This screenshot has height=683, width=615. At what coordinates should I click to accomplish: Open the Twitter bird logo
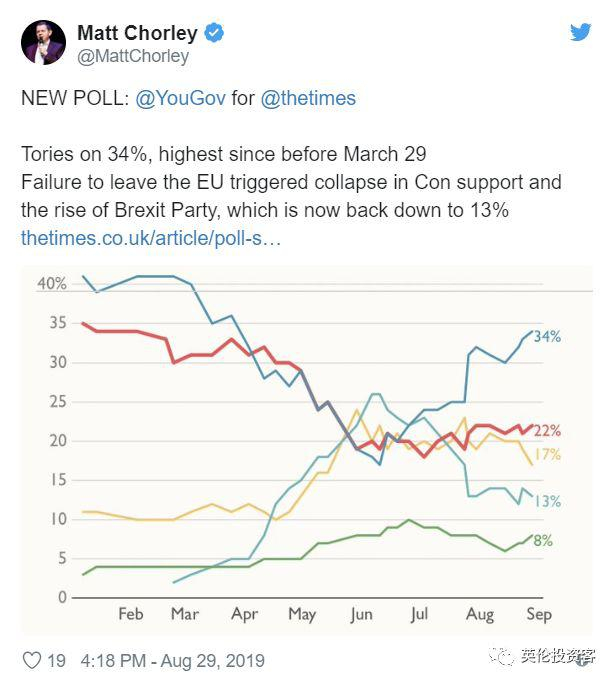(x=580, y=32)
